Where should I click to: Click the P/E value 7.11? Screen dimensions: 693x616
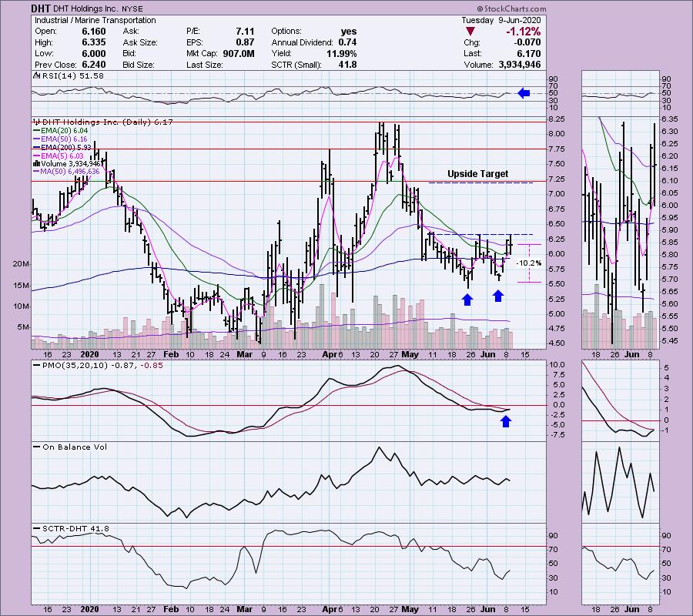[x=245, y=32]
